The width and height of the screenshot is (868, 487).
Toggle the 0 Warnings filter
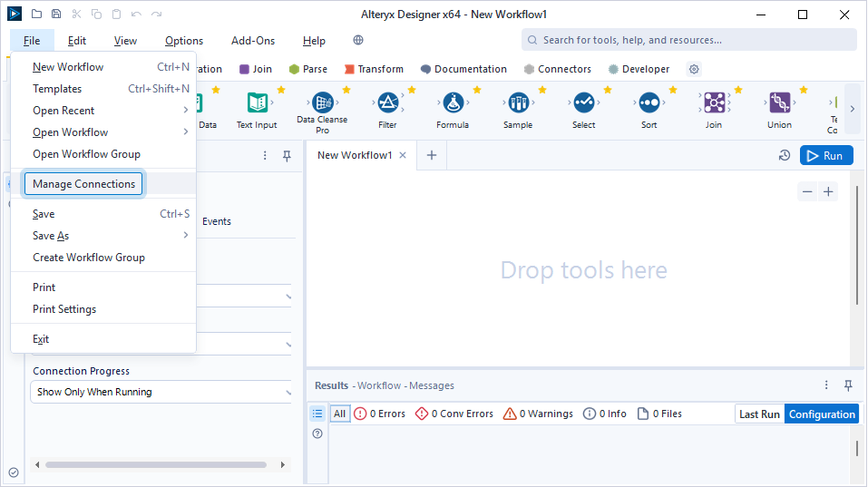tap(538, 414)
